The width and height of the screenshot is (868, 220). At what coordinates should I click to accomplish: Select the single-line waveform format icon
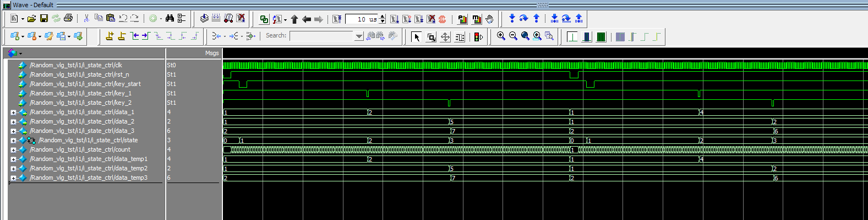(x=572, y=37)
